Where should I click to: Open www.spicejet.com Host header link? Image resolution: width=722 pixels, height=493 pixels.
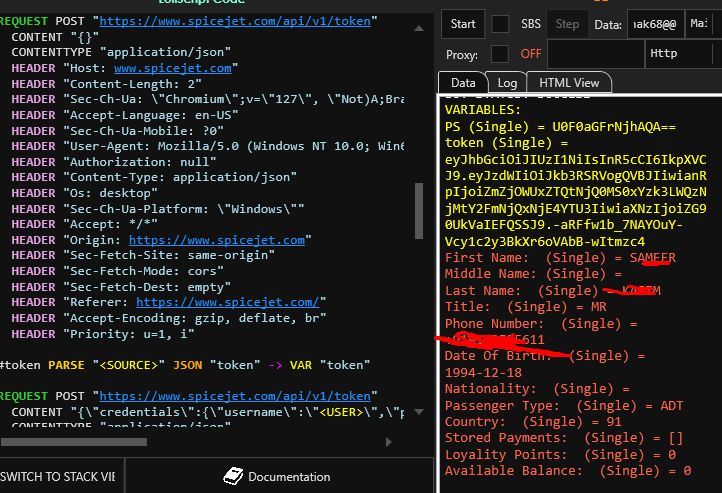point(173,68)
